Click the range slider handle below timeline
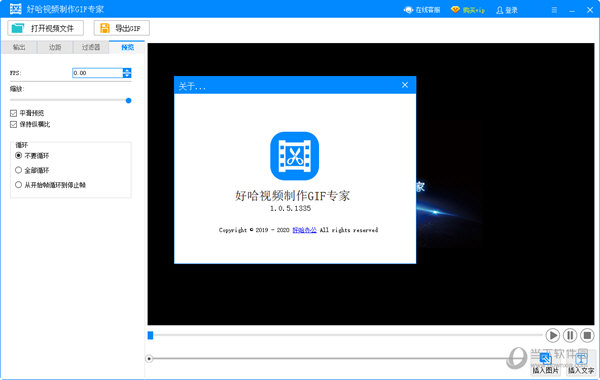This screenshot has height=380, width=600. click(x=149, y=359)
